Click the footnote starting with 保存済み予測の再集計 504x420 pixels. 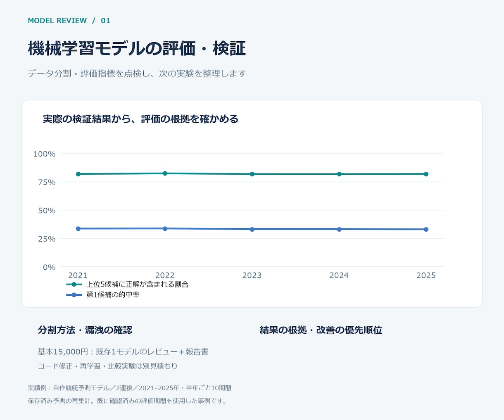(x=128, y=401)
